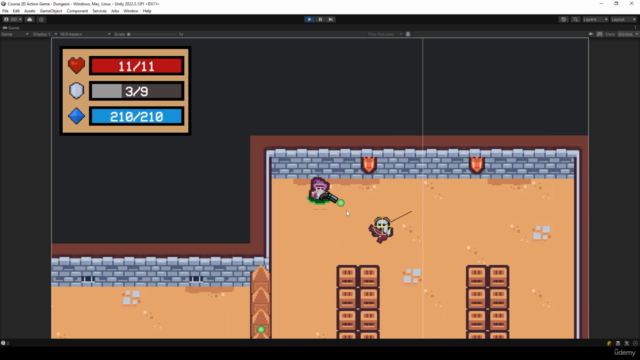The height and width of the screenshot is (360, 640).
Task: Adjust the Scale slider handle
Action: coord(129,34)
